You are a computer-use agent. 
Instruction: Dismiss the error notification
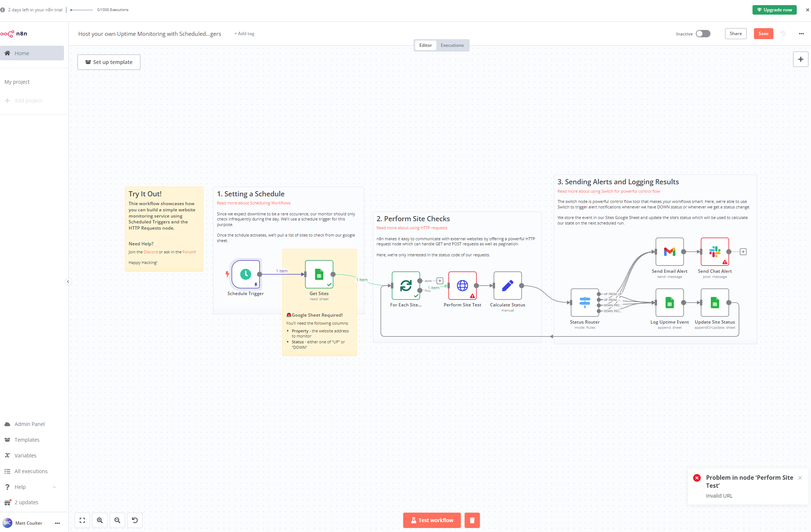pos(800,478)
